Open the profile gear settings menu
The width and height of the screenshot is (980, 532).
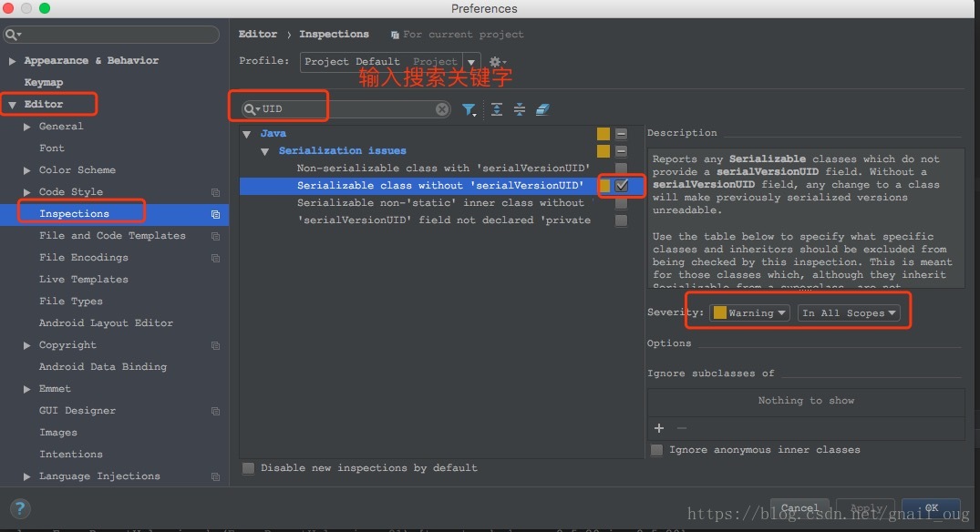[497, 62]
